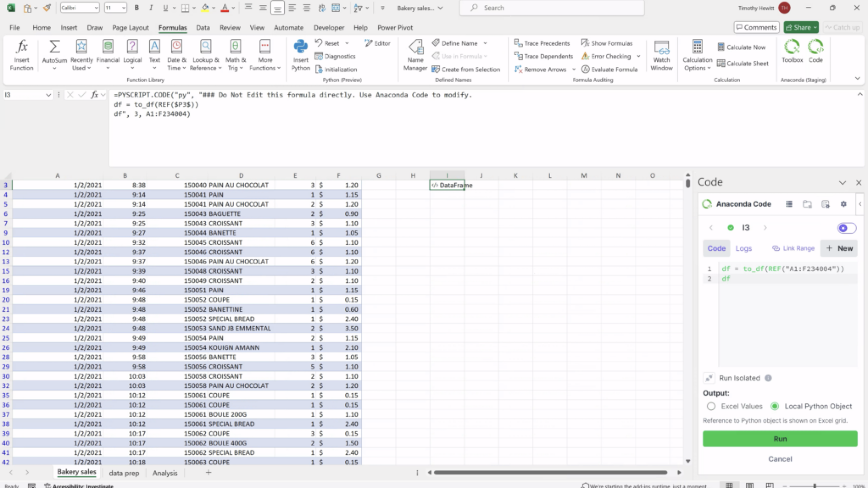The height and width of the screenshot is (488, 868).
Task: Open Math & Trig functions
Action: 236,55
